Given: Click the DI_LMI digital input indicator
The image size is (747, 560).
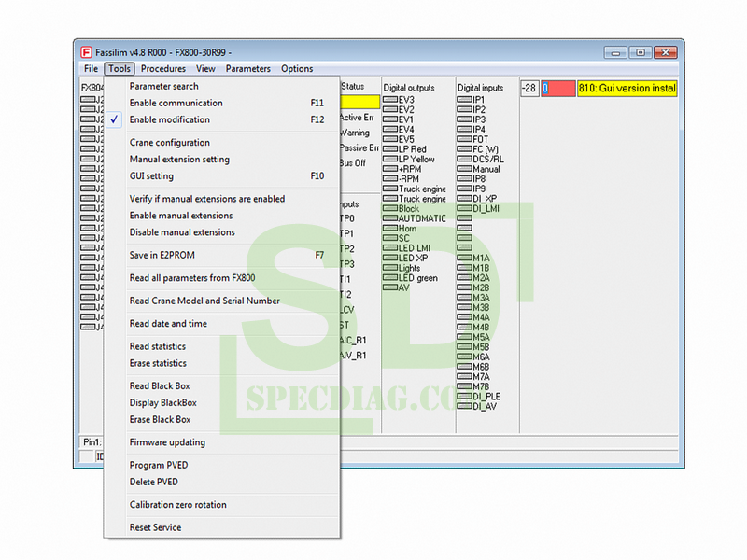Looking at the screenshot, I should (x=464, y=209).
